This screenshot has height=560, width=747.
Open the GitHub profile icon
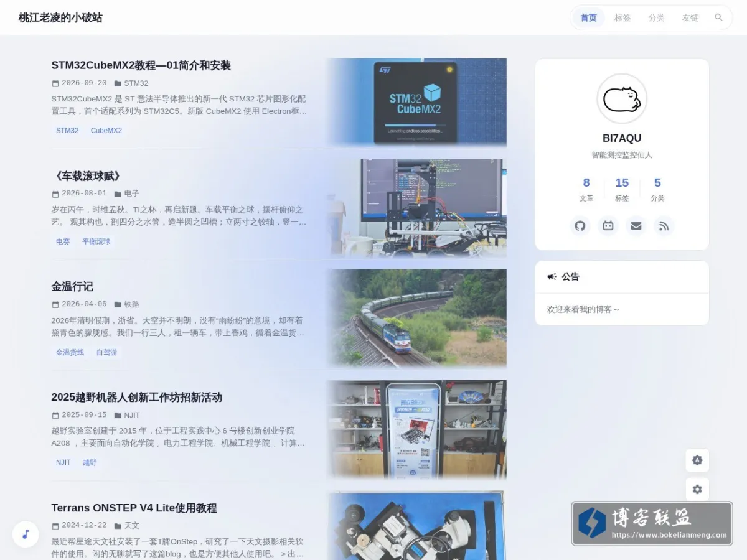580,226
